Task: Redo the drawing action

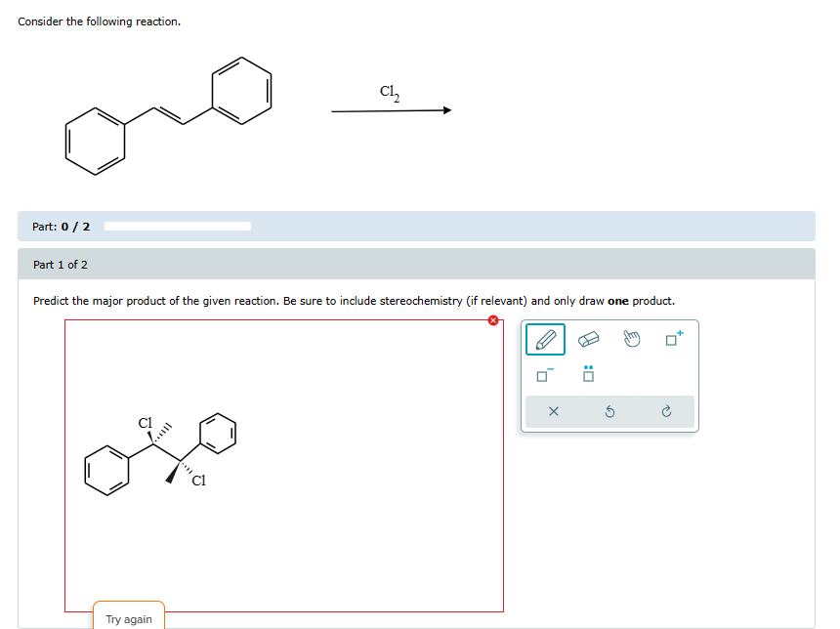Action: pyautogui.click(x=666, y=411)
